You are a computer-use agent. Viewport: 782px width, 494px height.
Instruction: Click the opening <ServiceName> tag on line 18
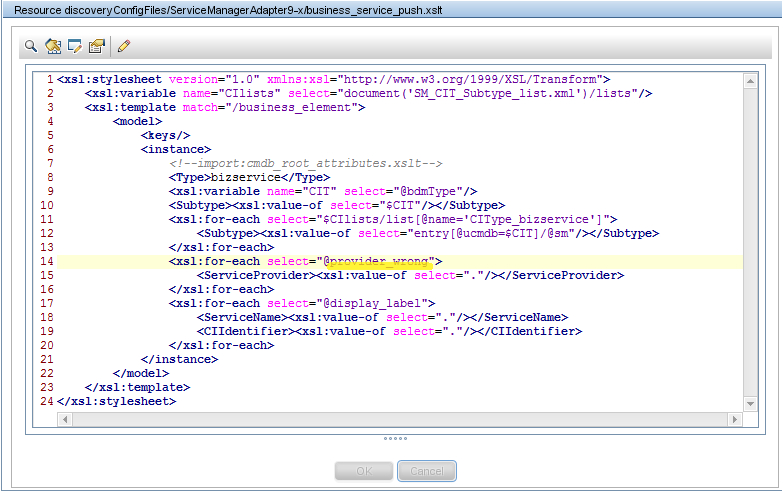coord(243,318)
